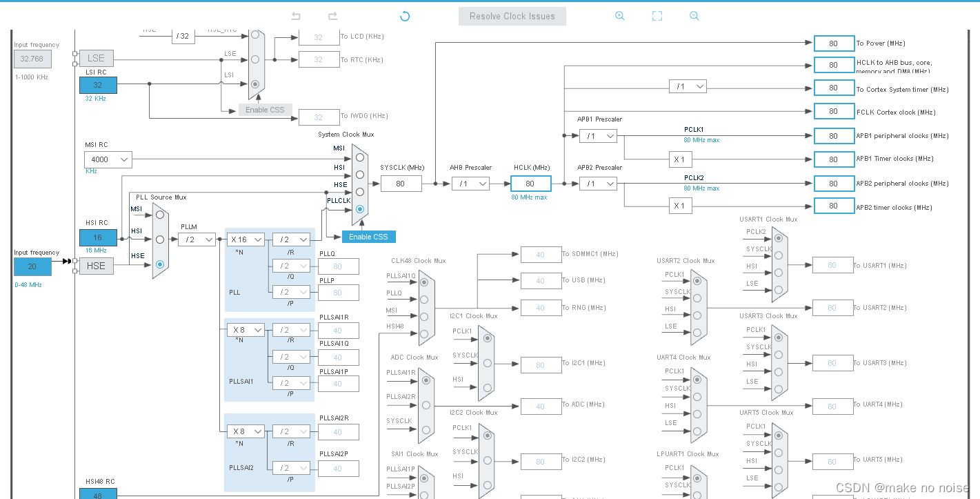Image resolution: width=980 pixels, height=499 pixels.
Task: Click the LSI RC 32 block
Action: pos(98,85)
